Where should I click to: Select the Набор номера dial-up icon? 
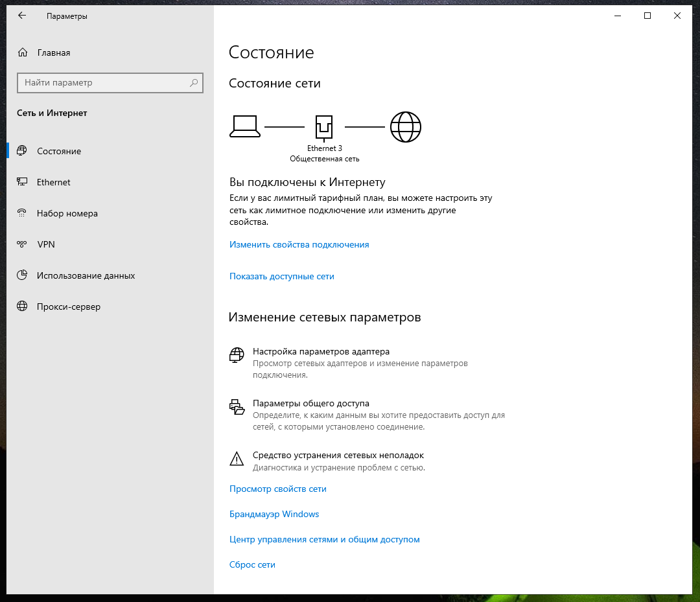22,213
